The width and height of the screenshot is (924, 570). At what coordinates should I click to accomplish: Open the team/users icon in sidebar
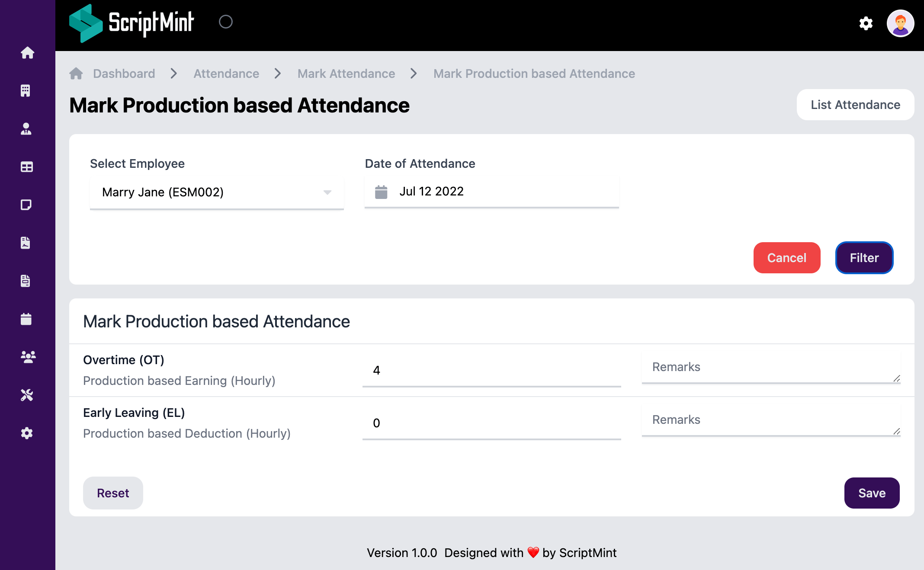pos(27,357)
